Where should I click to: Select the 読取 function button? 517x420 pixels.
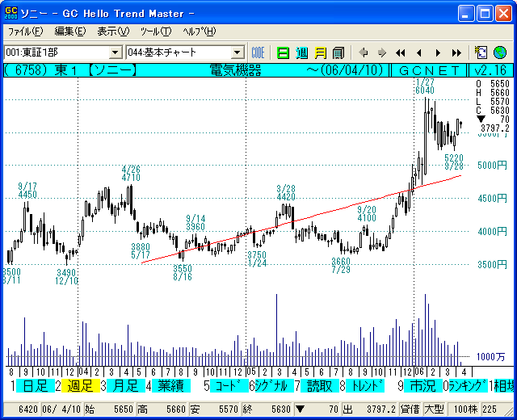click(x=320, y=386)
